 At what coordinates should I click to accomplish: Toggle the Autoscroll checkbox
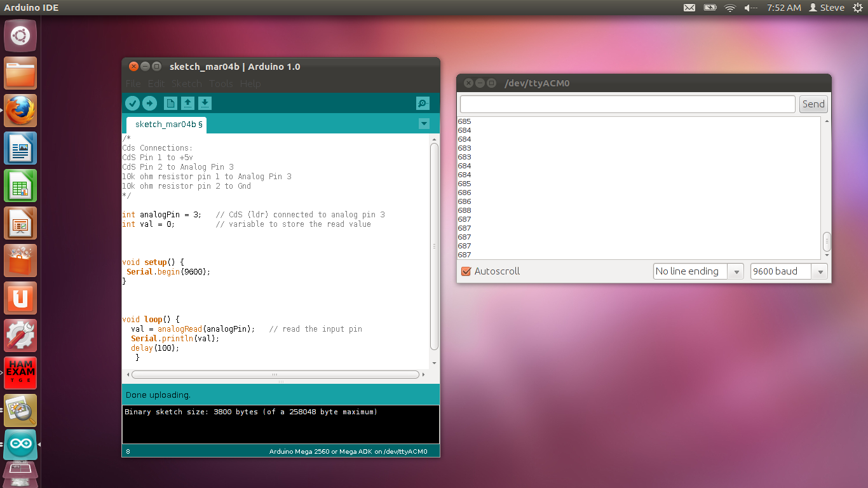pos(466,271)
